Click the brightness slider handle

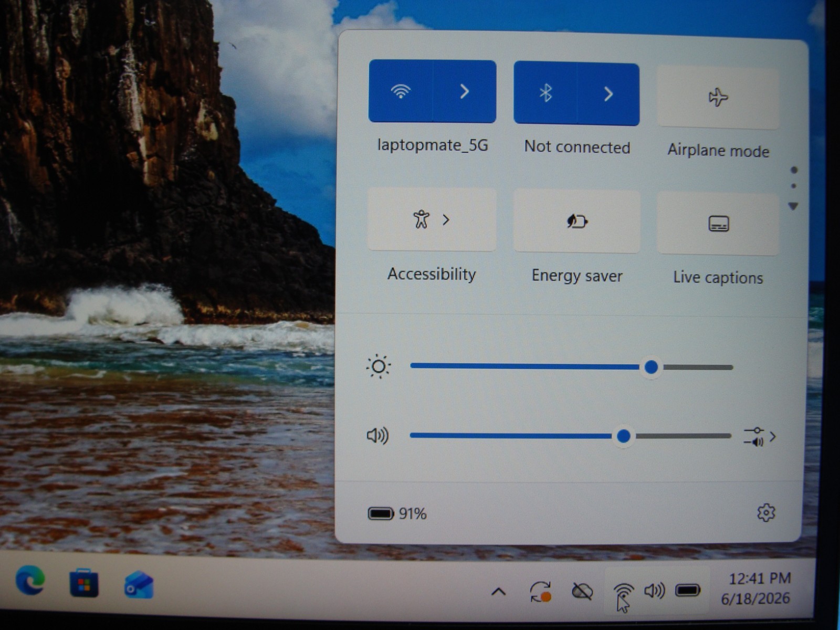coord(651,367)
